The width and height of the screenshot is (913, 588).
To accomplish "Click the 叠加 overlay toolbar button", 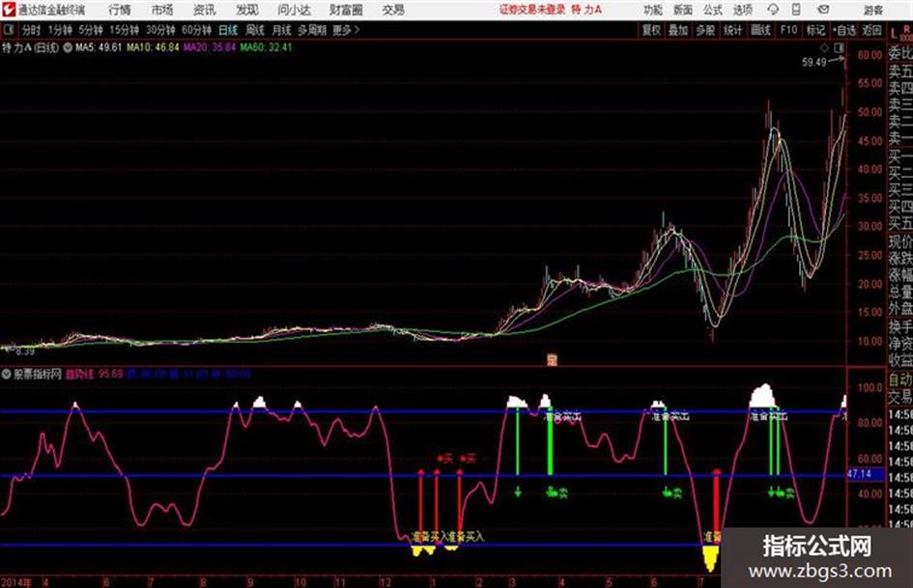I will tap(678, 30).
